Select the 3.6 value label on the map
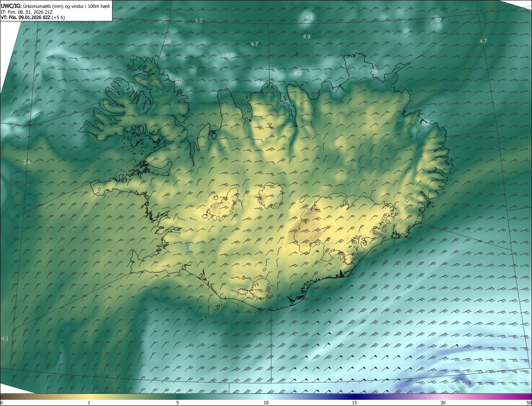Image resolution: width=532 pixels, height=406 pixels. 27,162
